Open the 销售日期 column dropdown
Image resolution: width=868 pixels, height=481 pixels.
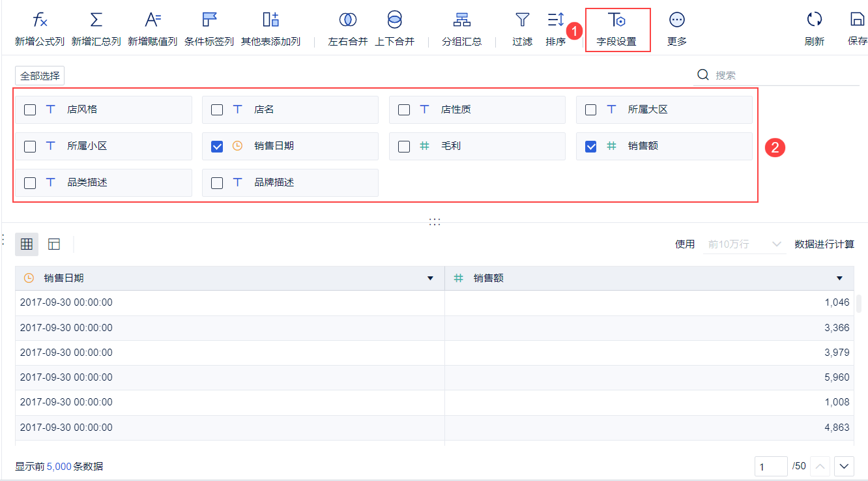[429, 278]
